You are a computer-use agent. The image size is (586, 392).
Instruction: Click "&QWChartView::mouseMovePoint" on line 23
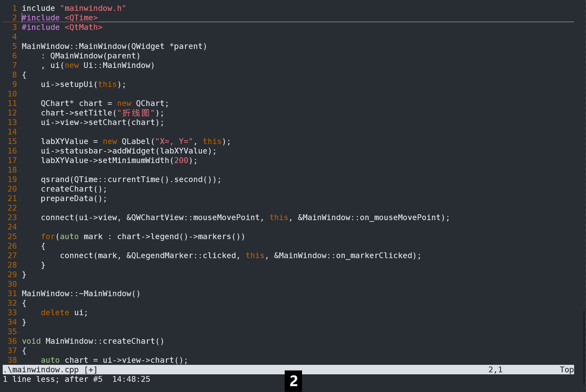(193, 217)
